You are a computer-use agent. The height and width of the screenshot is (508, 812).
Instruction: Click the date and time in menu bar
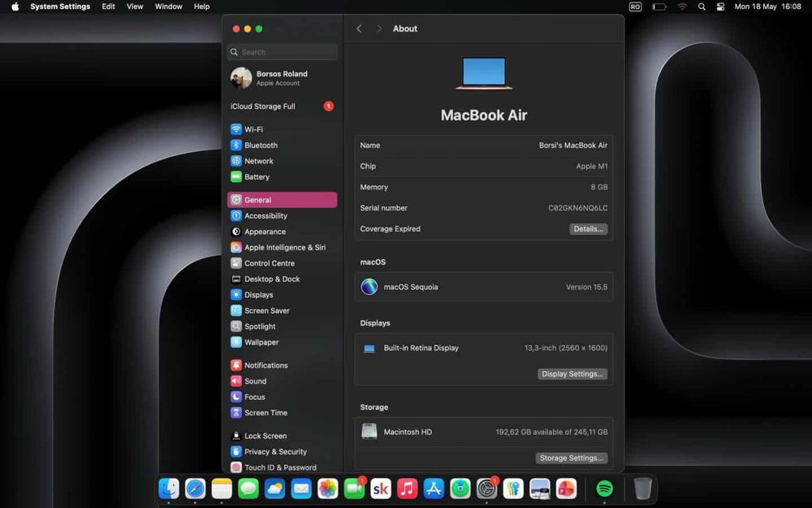click(x=767, y=7)
